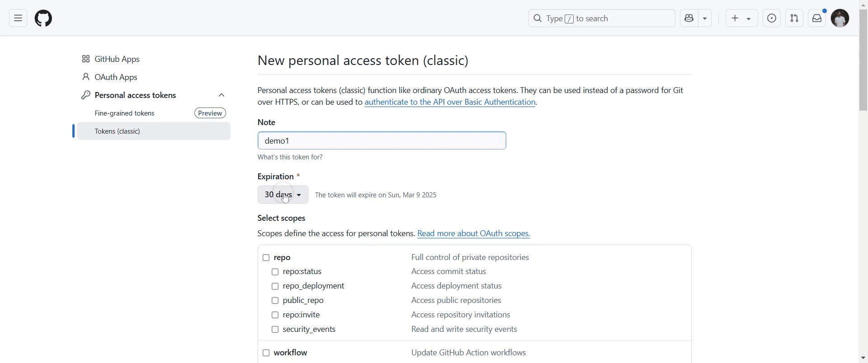Click the plus Create new icon
This screenshot has height=363, width=868.
[736, 19]
